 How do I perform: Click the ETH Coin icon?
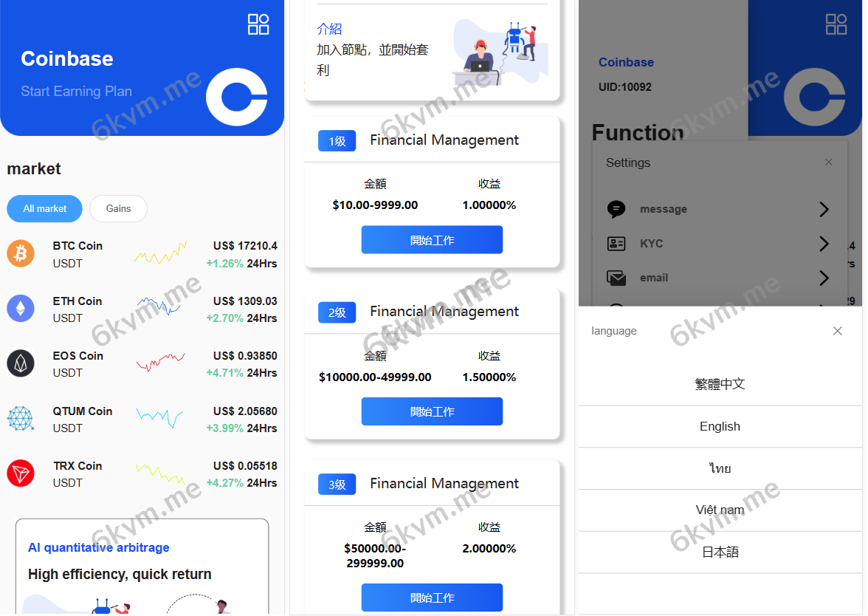coord(20,308)
